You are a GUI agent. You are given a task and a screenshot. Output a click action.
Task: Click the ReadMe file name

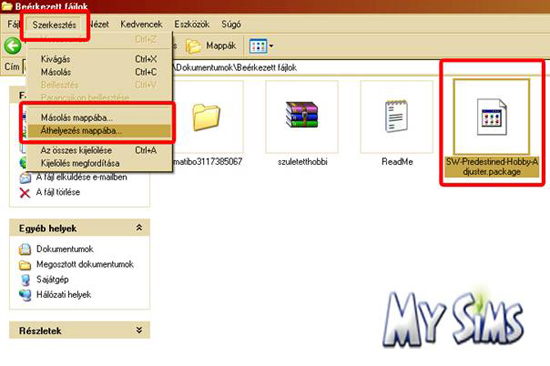[x=397, y=162]
